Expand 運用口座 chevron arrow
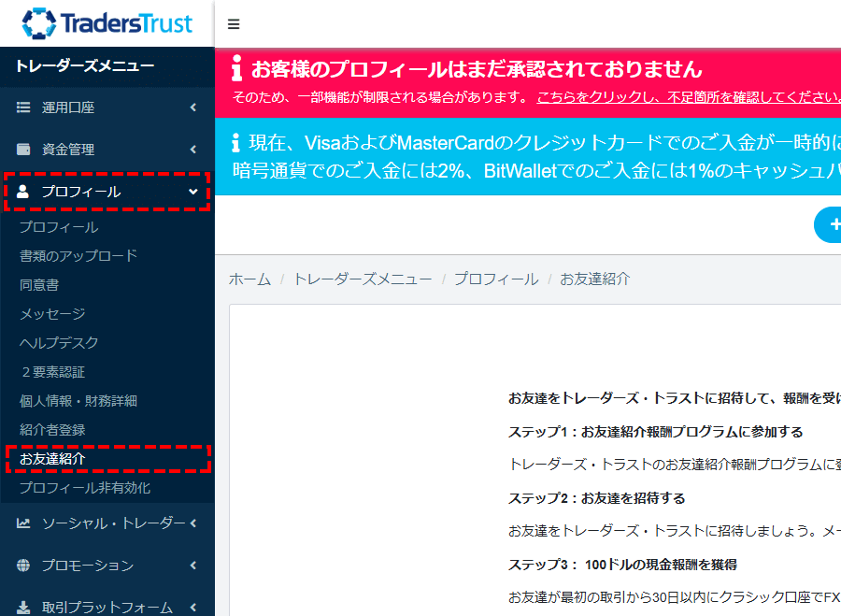 (x=193, y=107)
